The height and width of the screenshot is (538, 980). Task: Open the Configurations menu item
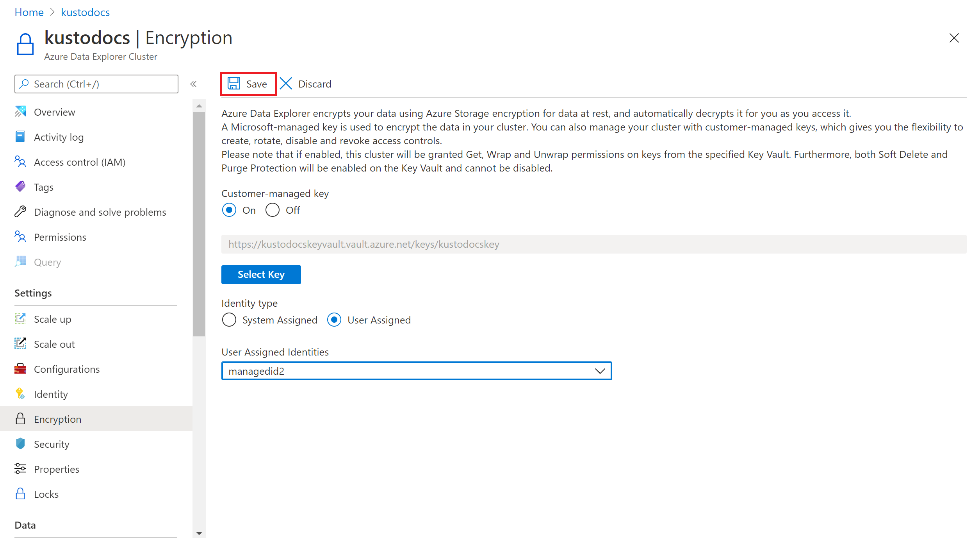pos(66,368)
